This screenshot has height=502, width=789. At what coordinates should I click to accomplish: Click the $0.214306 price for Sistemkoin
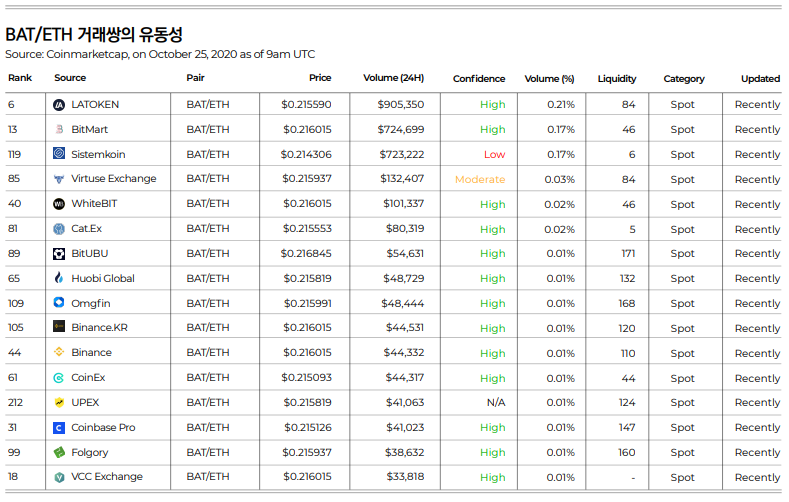[306, 154]
